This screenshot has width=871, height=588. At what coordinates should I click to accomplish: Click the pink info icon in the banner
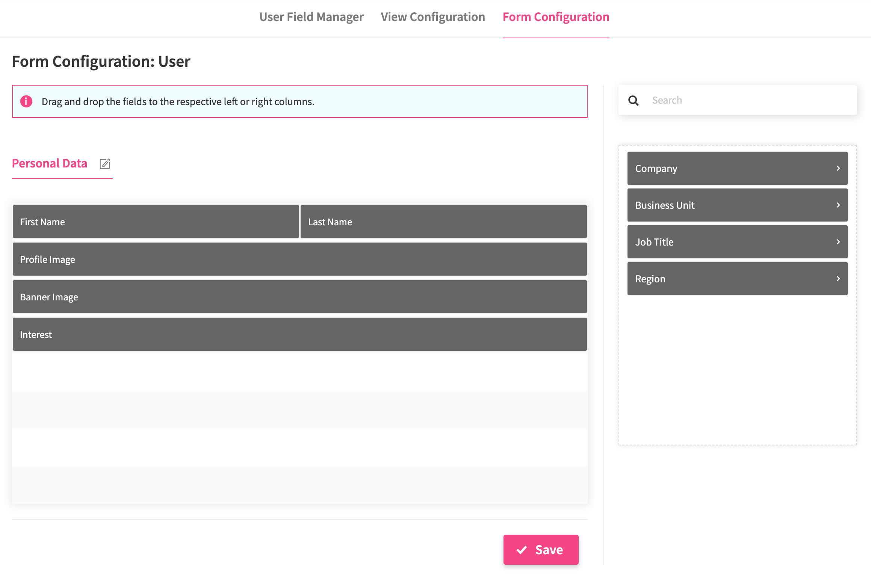tap(26, 101)
